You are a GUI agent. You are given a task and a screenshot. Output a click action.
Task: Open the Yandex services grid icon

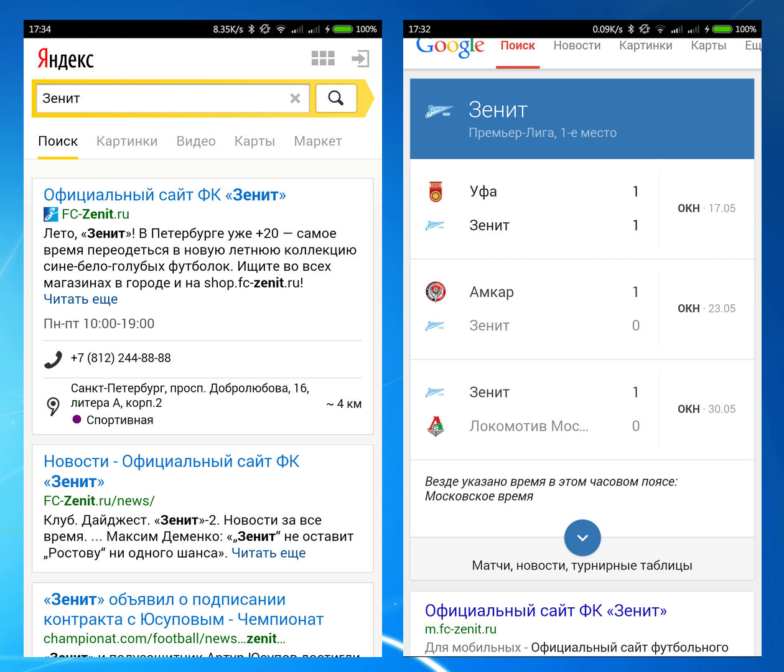[x=323, y=58]
